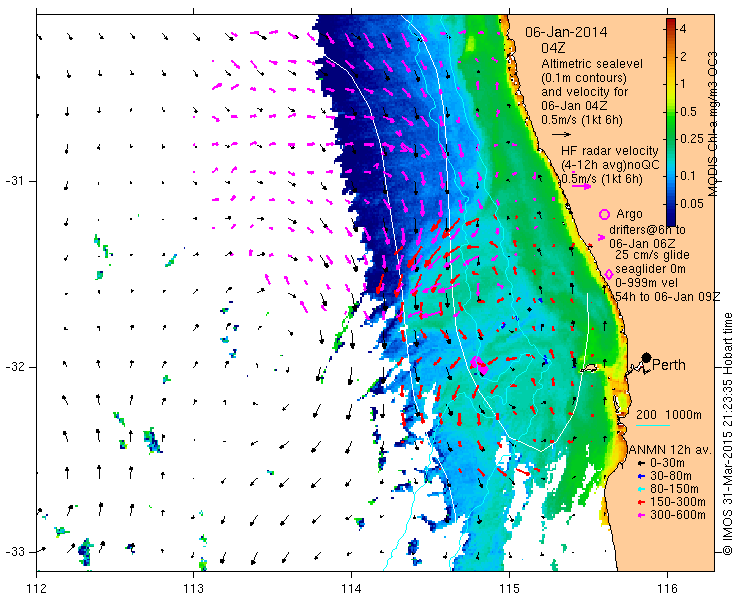
Task: Click the MODIS Chl-a colorbar title
Action: pos(713,124)
